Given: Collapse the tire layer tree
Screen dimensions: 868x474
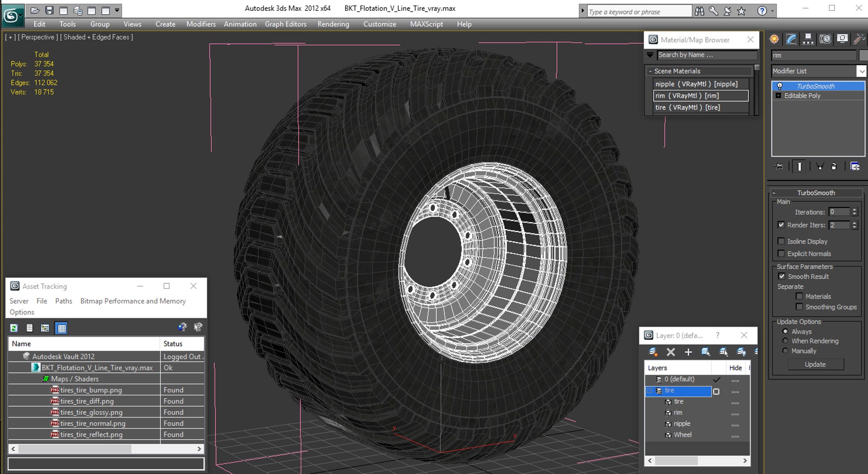Looking at the screenshot, I should click(650, 390).
